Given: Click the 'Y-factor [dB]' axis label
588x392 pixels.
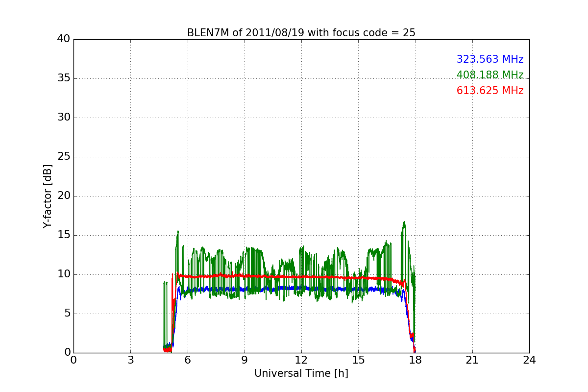Looking at the screenshot, I should 48,196.
